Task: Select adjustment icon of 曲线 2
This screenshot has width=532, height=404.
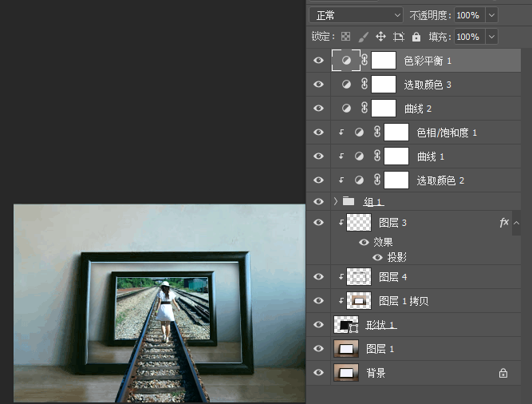Action: click(346, 109)
